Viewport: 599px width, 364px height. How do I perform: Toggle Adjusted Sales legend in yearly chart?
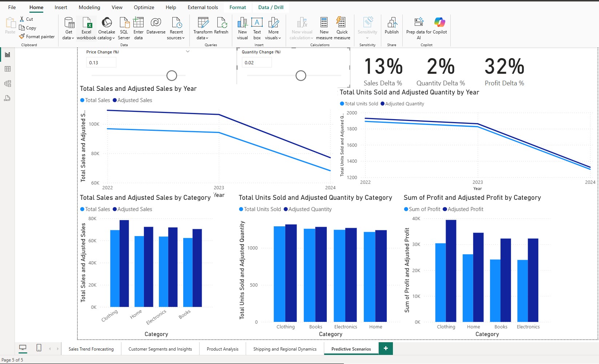(x=133, y=100)
